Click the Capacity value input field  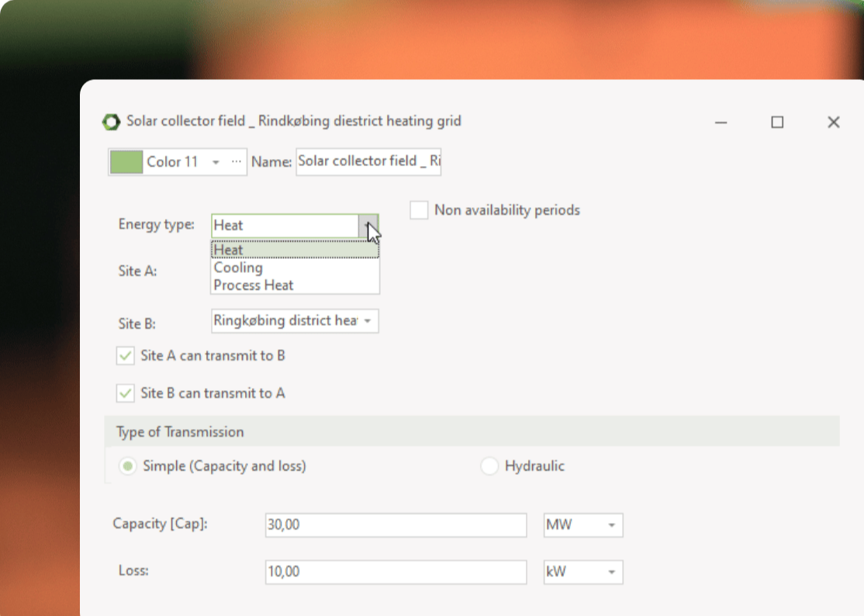click(x=396, y=525)
